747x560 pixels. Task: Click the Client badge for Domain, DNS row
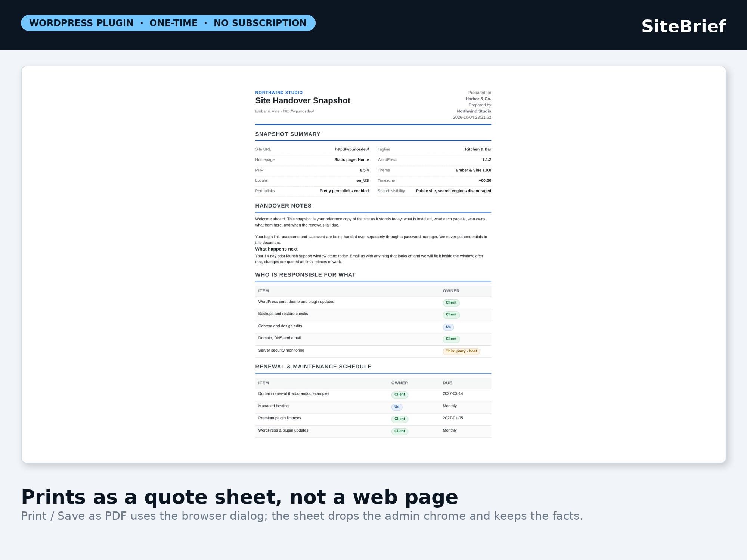pyautogui.click(x=451, y=339)
